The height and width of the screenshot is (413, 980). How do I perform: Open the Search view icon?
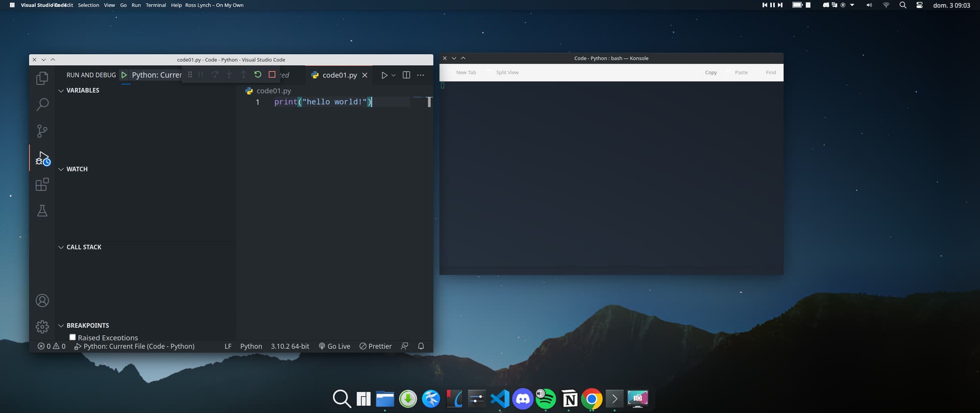[x=42, y=105]
